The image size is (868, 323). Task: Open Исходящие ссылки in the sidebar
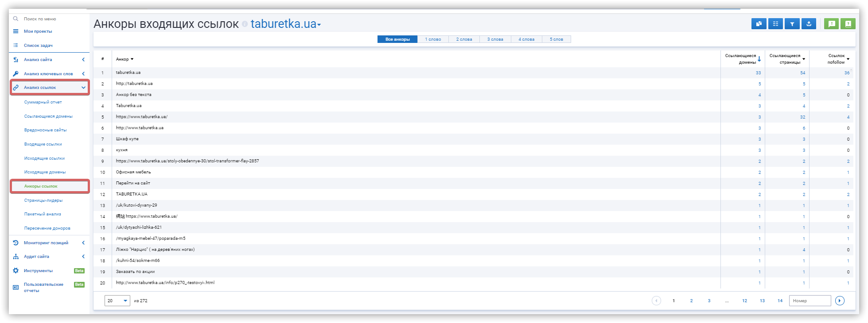pyautogui.click(x=44, y=158)
